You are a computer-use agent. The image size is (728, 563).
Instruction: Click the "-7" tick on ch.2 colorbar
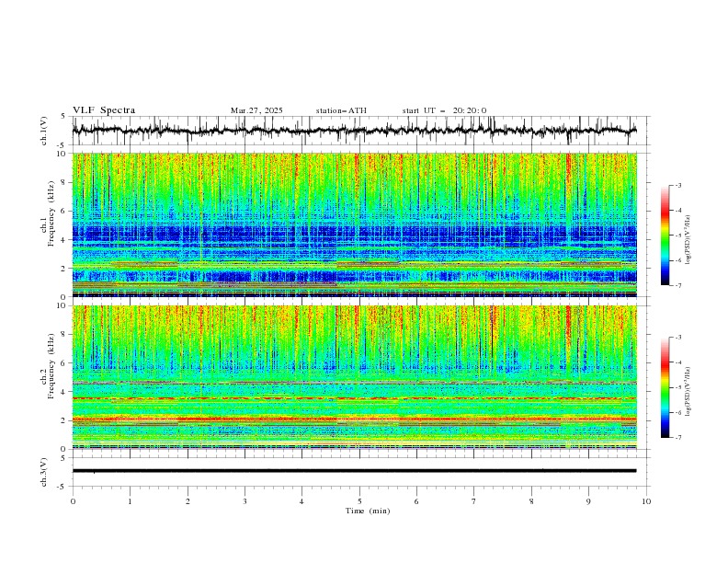pyautogui.click(x=678, y=438)
